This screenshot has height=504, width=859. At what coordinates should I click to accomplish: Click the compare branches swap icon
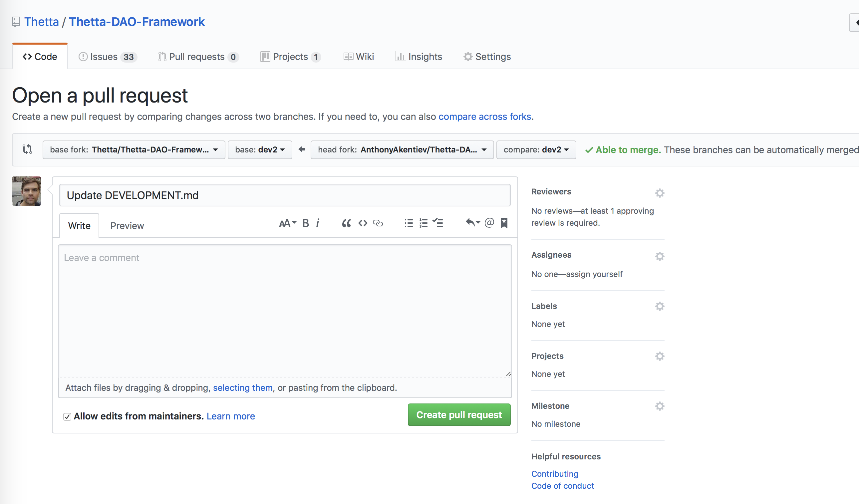click(27, 149)
